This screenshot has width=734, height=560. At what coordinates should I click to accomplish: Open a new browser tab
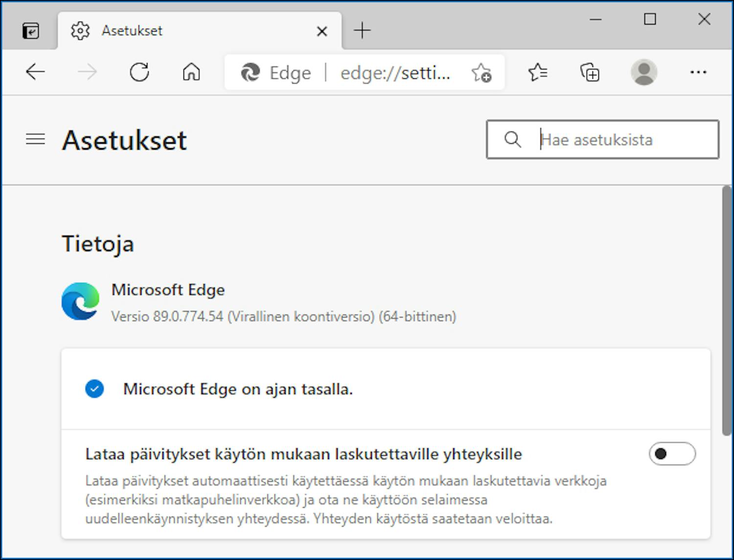point(362,30)
